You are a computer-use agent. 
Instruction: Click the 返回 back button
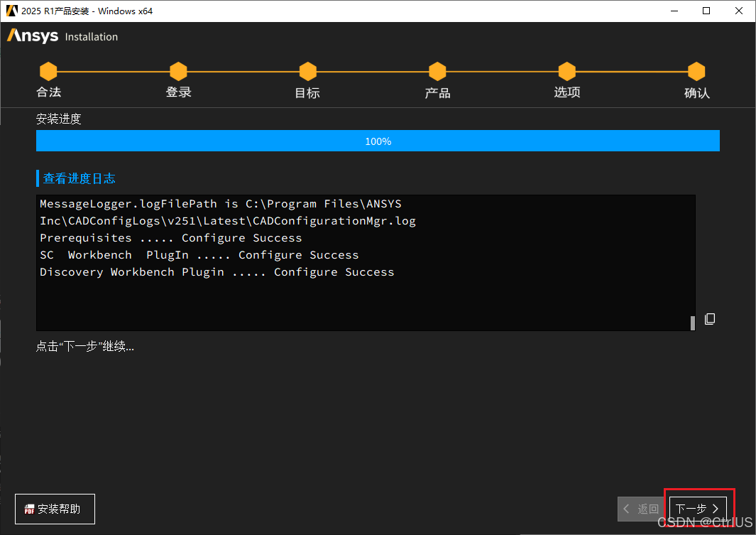point(642,509)
